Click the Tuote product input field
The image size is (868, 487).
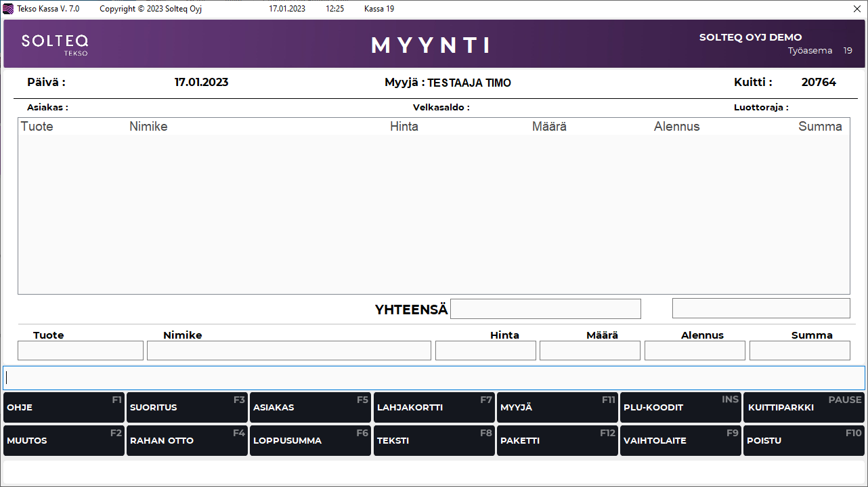tap(80, 350)
